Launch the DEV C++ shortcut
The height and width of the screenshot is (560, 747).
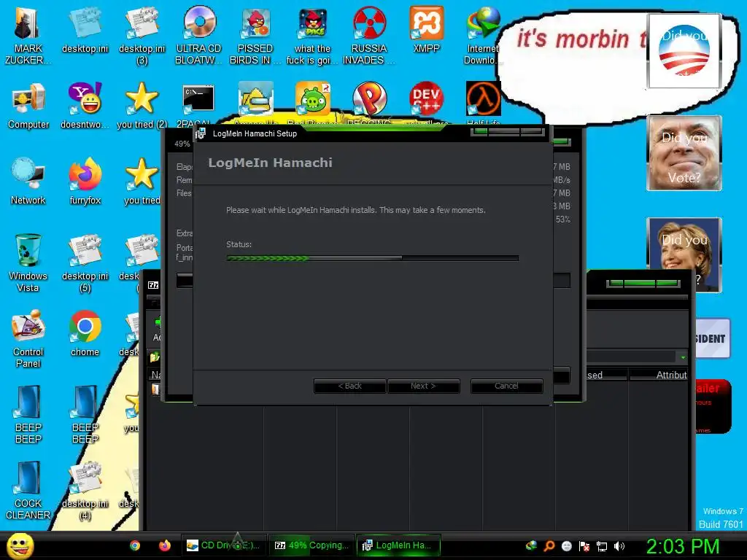tap(426, 99)
